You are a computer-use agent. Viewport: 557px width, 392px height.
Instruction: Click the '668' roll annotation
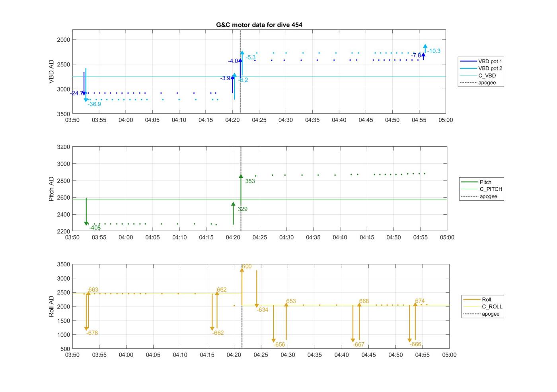coord(364,301)
